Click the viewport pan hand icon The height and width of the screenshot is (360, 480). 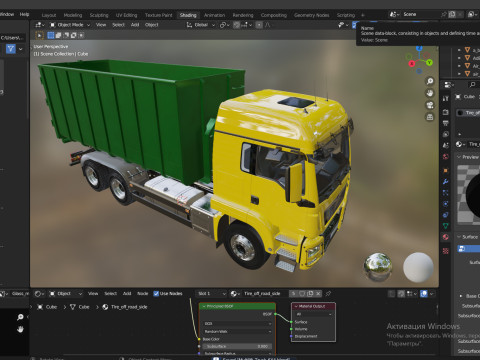coord(430,93)
